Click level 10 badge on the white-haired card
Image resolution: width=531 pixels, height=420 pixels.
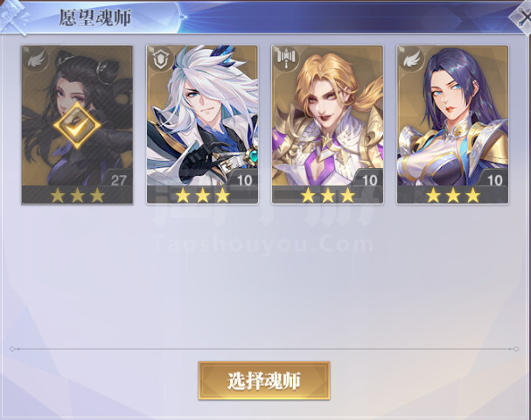pos(244,180)
